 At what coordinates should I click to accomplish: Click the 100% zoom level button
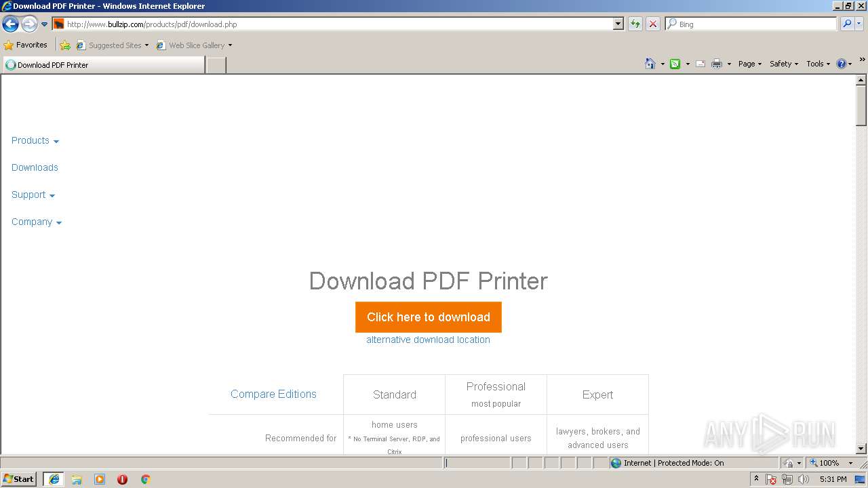pyautogui.click(x=825, y=463)
